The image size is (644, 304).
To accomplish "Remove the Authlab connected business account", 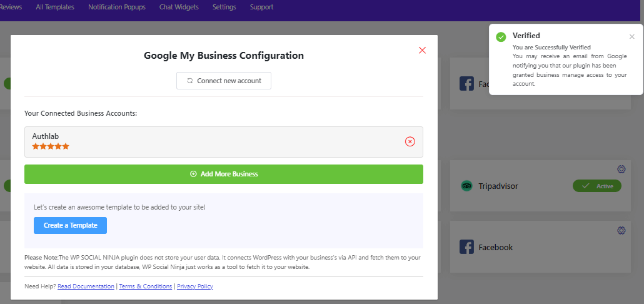I will point(410,141).
